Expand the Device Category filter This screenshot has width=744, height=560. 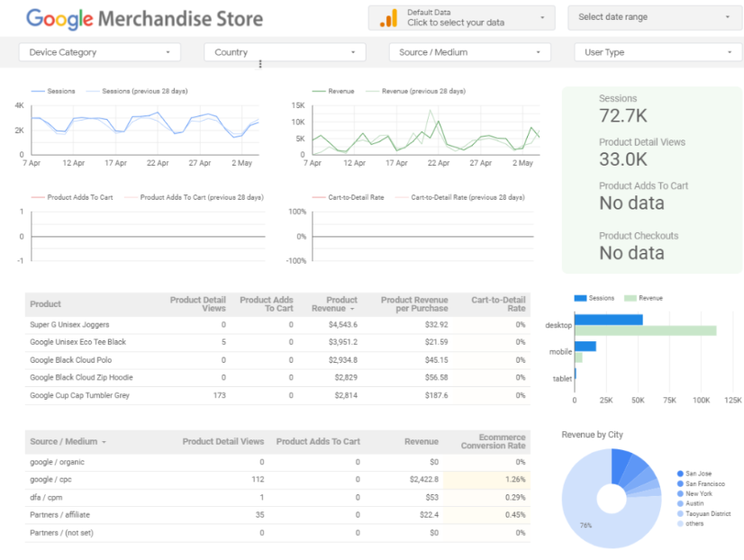[100, 52]
